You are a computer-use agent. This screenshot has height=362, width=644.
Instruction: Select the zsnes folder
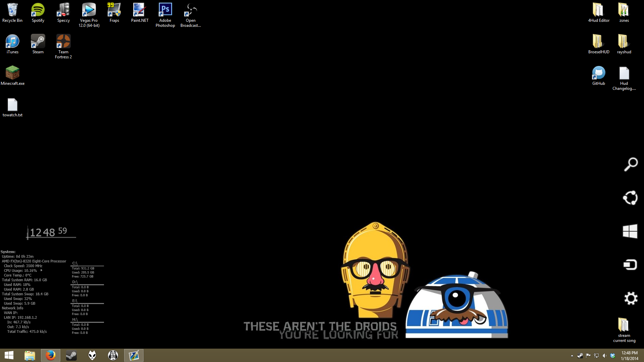(x=624, y=13)
